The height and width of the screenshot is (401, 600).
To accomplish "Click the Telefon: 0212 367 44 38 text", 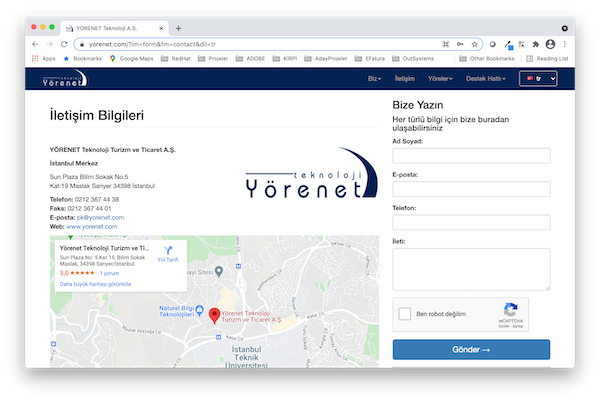I will (84, 199).
